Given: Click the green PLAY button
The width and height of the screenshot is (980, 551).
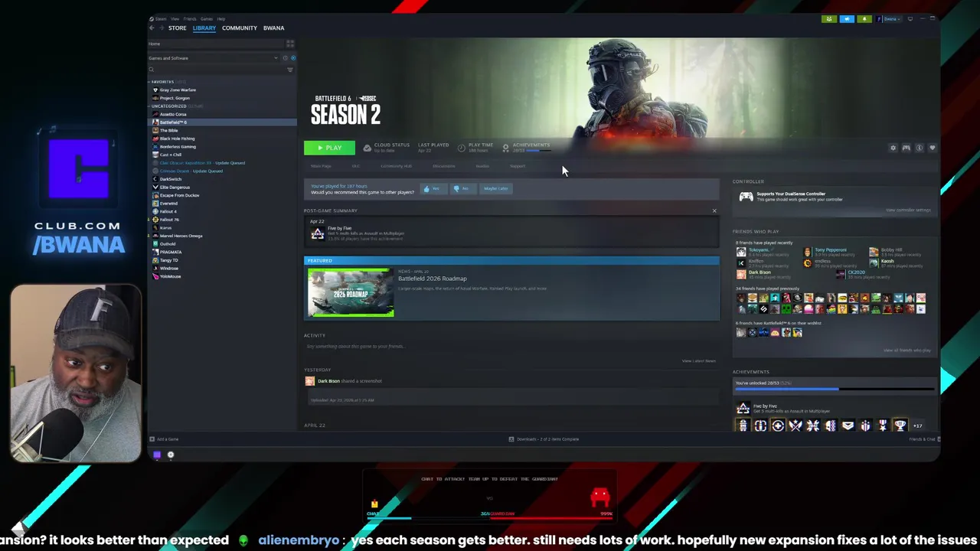Looking at the screenshot, I should click(329, 148).
